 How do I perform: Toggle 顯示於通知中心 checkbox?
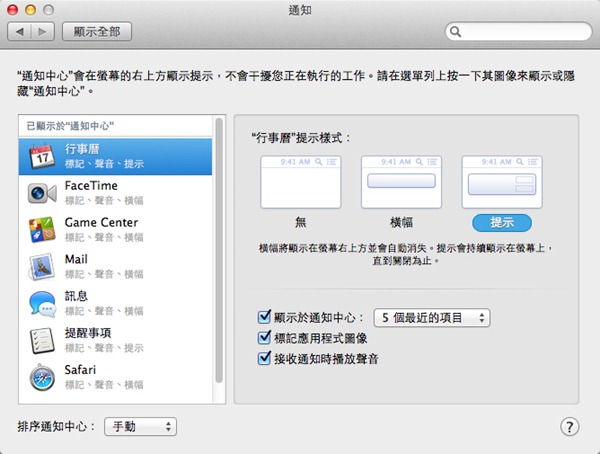point(264,317)
